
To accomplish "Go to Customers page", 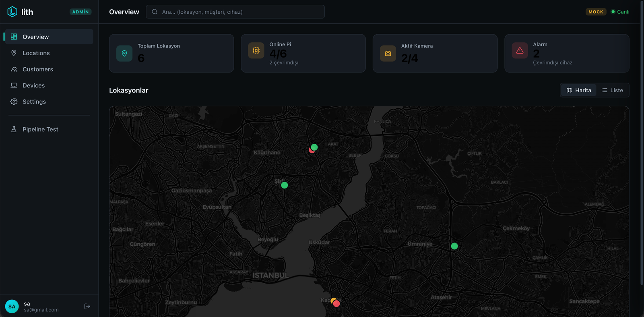I will [48, 69].
